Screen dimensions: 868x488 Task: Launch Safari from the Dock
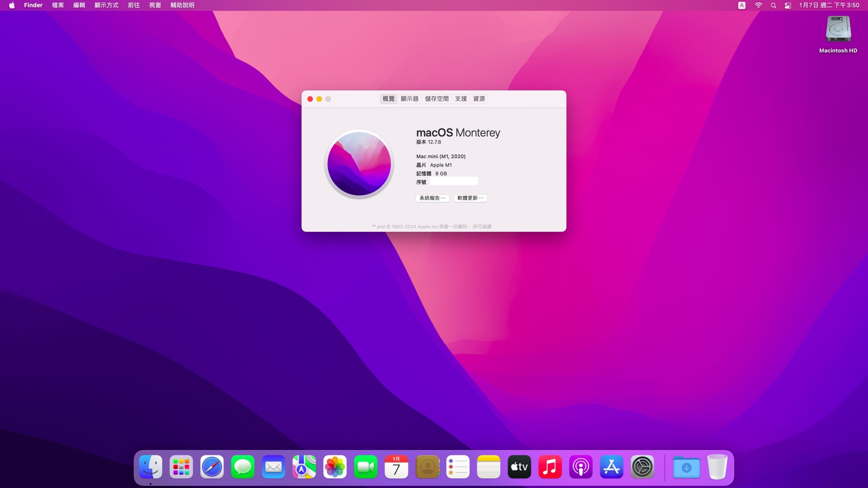(x=212, y=467)
